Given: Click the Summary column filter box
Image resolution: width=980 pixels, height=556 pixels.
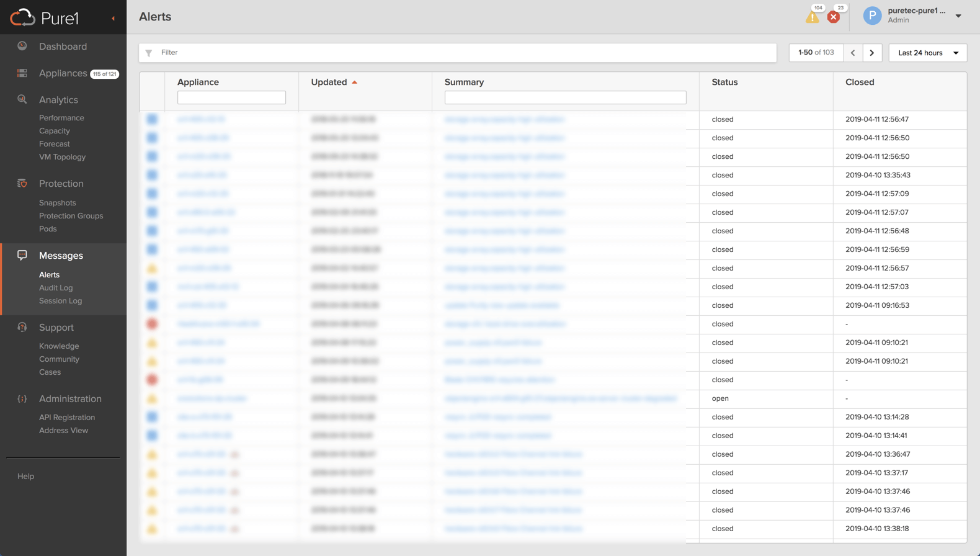Looking at the screenshot, I should click(x=565, y=97).
